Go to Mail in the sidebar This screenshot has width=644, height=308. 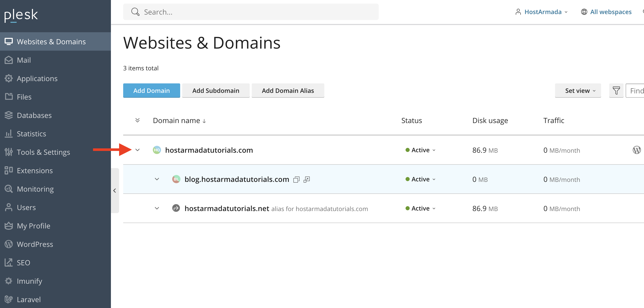pyautogui.click(x=55, y=60)
